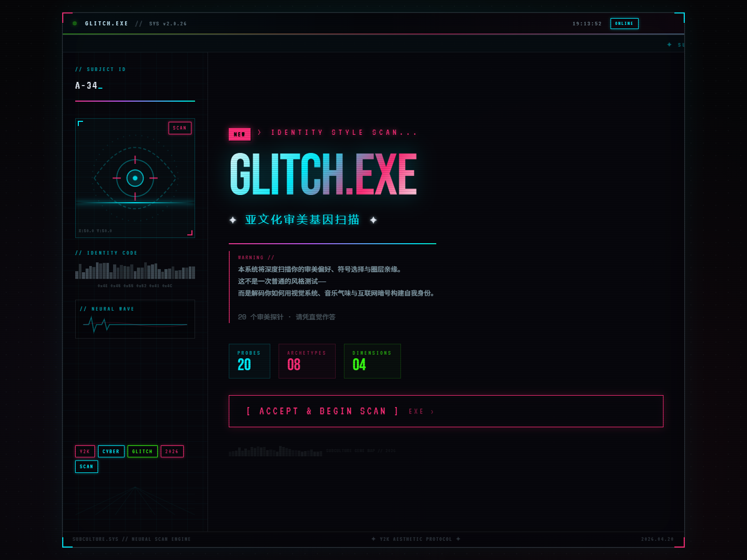Click the sparkle icon in the top-right ticker

pos(669,45)
